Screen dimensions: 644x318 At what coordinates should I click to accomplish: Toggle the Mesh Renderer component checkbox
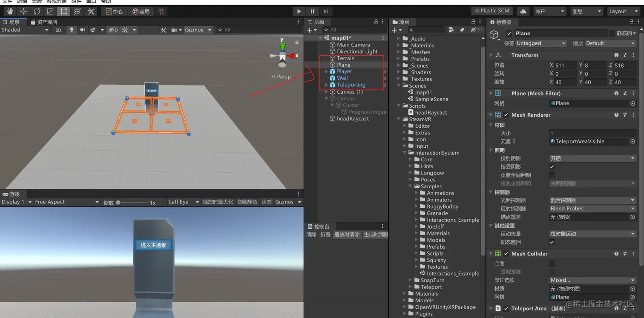click(506, 115)
